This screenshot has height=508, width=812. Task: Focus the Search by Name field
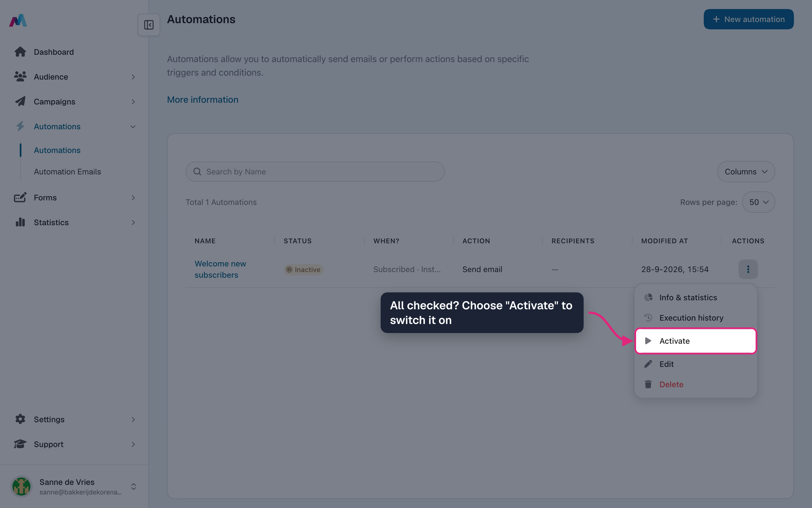315,172
